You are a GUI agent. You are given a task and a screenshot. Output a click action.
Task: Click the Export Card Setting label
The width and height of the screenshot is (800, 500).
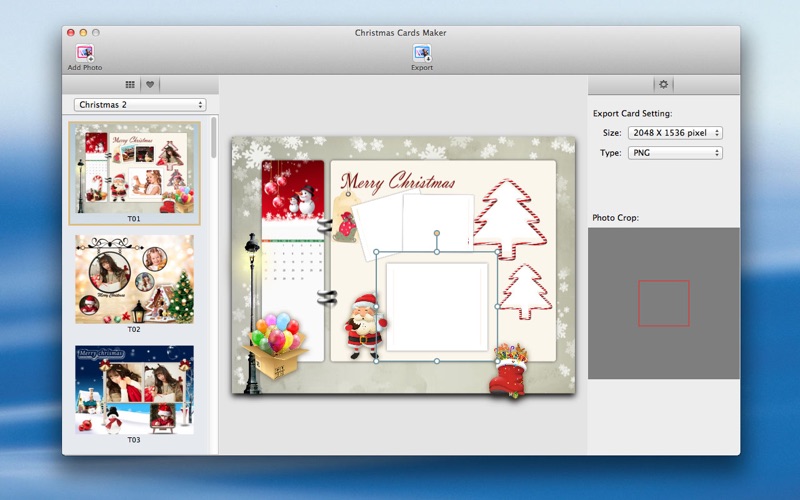pos(633,113)
